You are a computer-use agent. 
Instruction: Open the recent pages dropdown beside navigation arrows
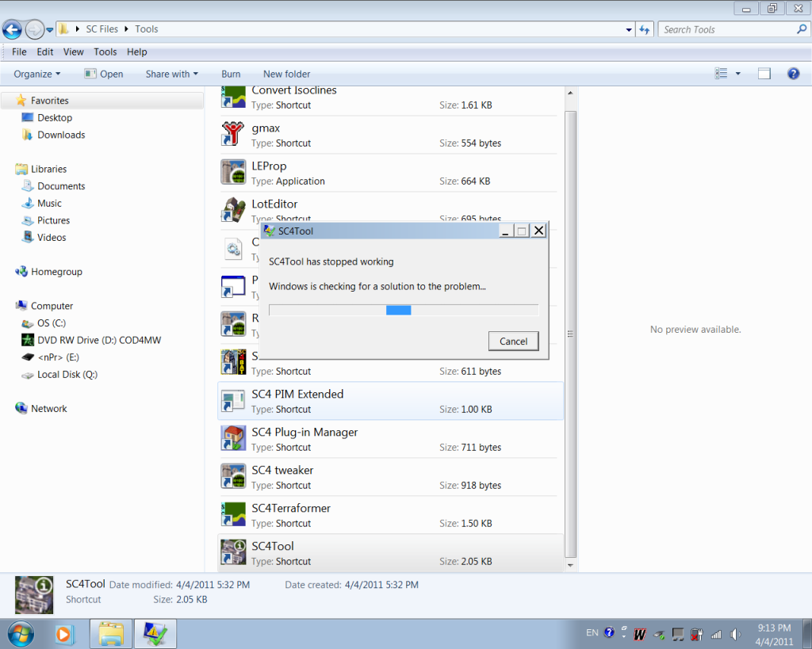coord(50,30)
